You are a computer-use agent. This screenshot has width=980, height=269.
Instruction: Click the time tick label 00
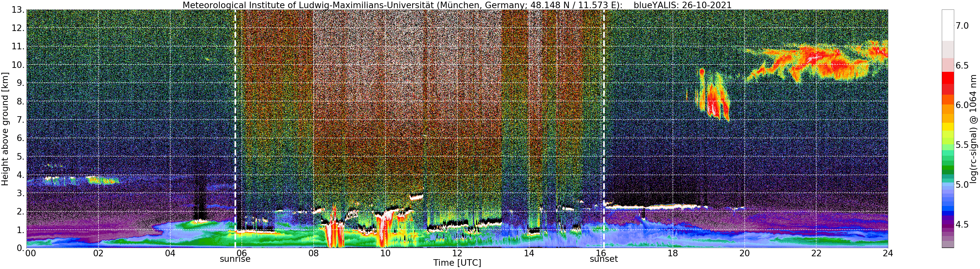(x=31, y=253)
